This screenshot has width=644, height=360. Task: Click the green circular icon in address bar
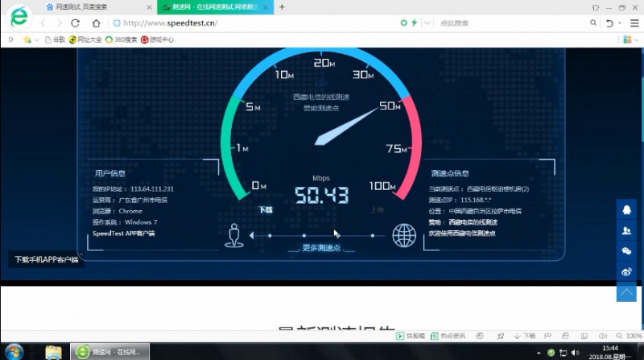(404, 23)
